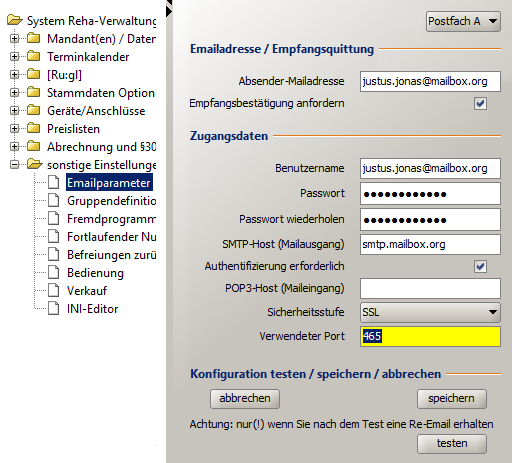
Task: Click the Bedienung document icon
Action: [x=54, y=272]
